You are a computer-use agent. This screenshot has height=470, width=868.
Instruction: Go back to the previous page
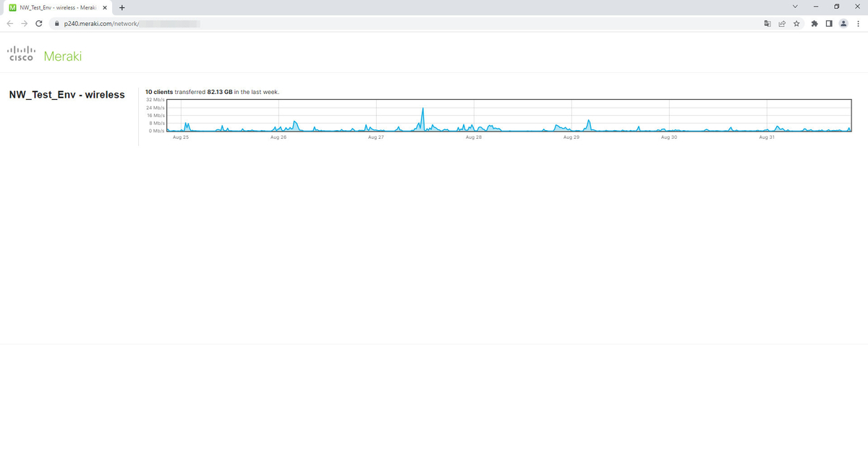9,23
